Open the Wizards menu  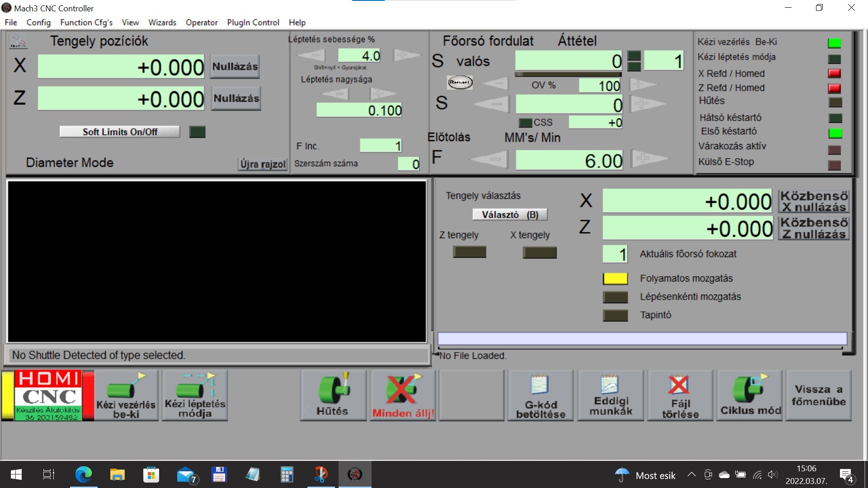162,22
